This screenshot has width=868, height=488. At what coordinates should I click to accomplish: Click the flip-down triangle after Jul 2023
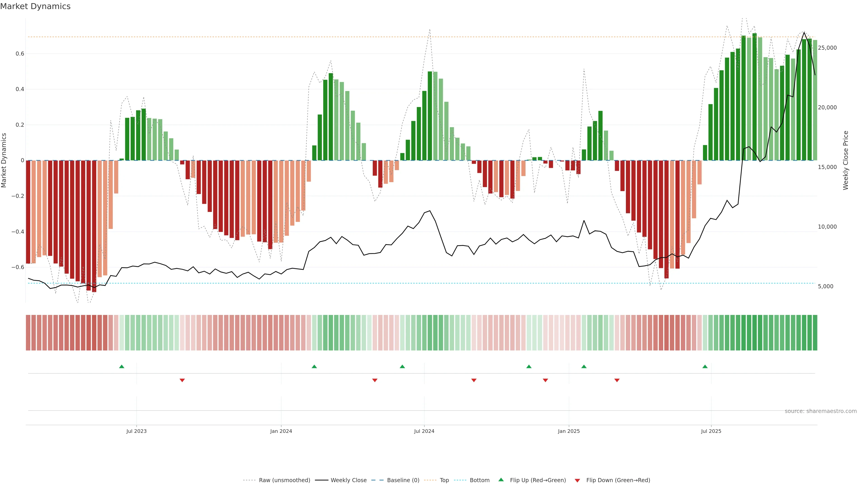[182, 380]
